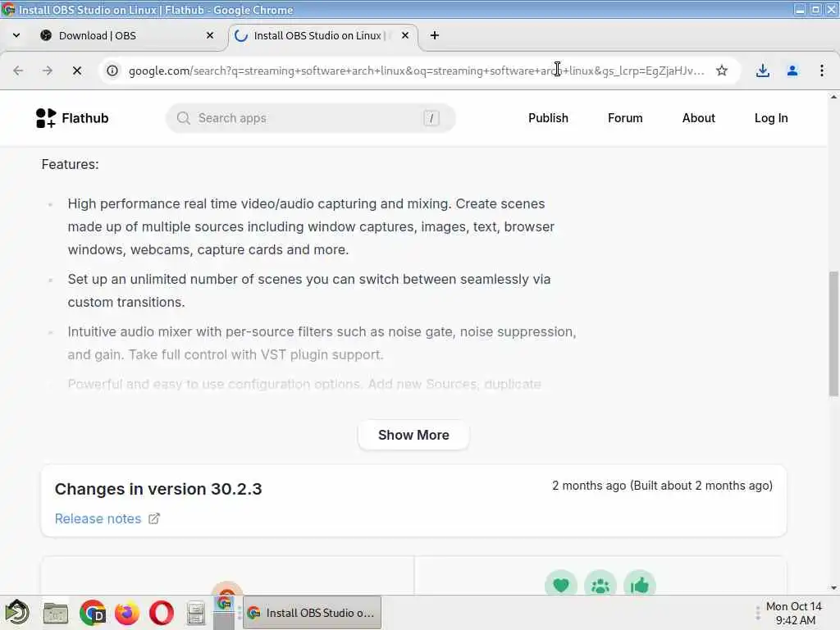The width and height of the screenshot is (840, 630).
Task: Launch the Chrome dev launcher in taskbar
Action: pyautogui.click(x=92, y=613)
